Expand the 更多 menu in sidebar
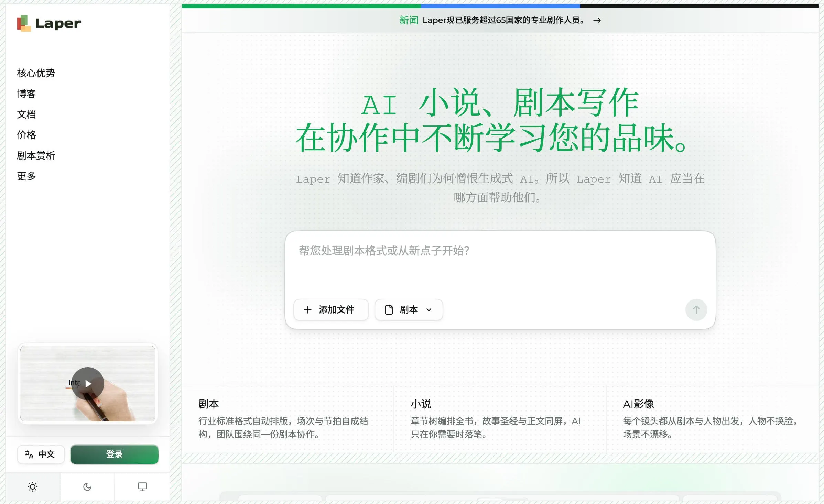The image size is (824, 504). coord(26,176)
